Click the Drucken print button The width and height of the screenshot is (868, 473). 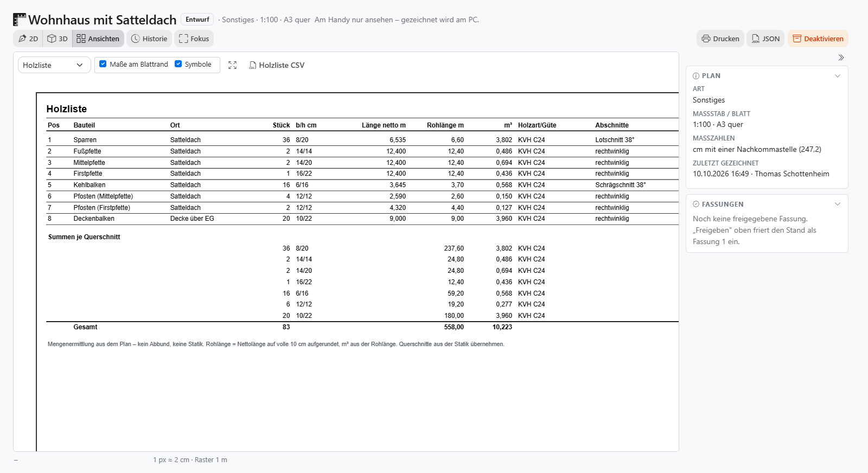(720, 39)
